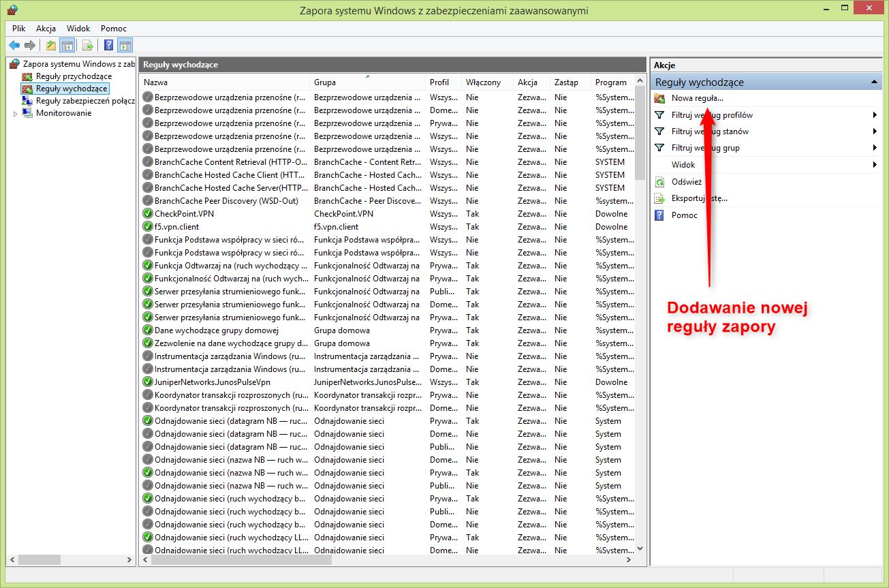
Task: Select 'BranchCache Hosted Cache Server(HTTP...' rule
Action: (x=232, y=188)
